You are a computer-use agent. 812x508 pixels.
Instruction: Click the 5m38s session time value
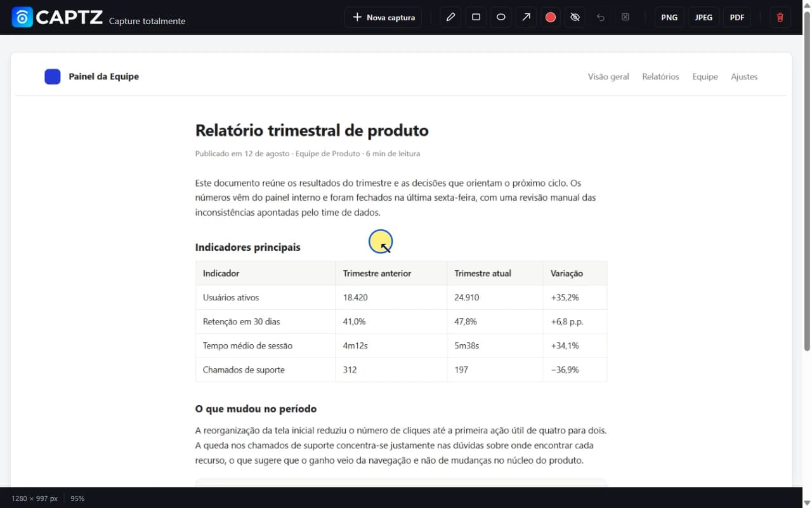(467, 345)
